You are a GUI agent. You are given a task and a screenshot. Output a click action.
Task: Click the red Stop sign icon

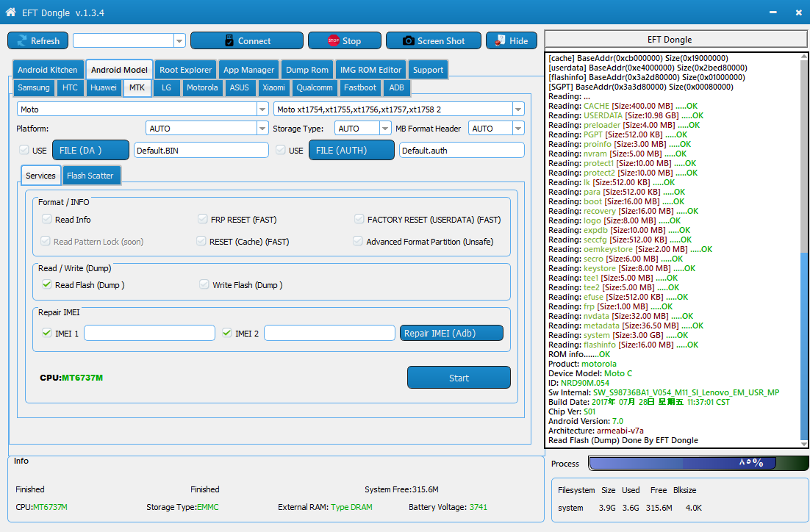pyautogui.click(x=334, y=40)
